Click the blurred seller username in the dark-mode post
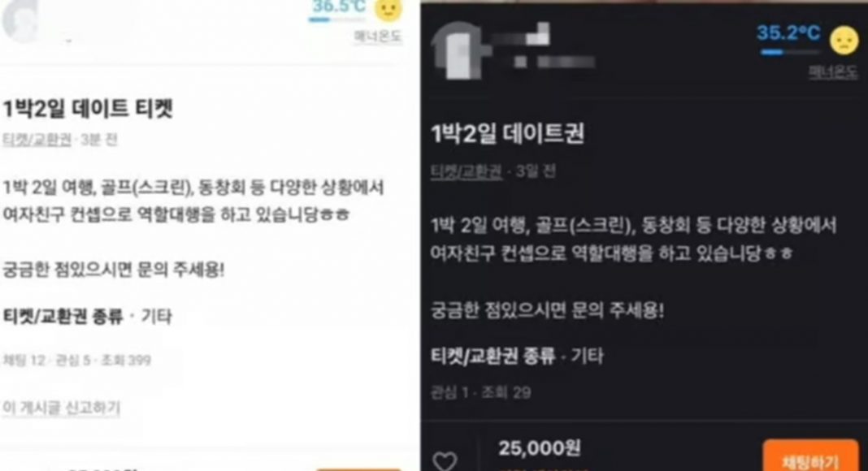The height and width of the screenshot is (471, 868). pyautogui.click(x=543, y=47)
